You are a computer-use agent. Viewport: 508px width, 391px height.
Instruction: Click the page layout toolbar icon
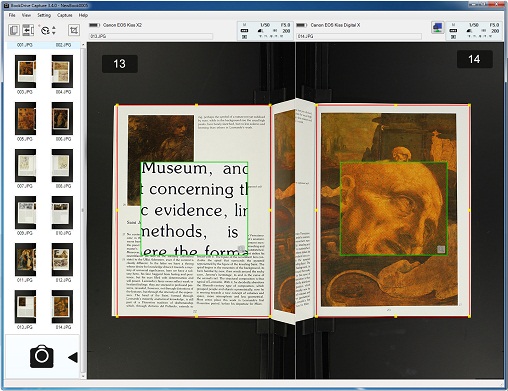14,30
